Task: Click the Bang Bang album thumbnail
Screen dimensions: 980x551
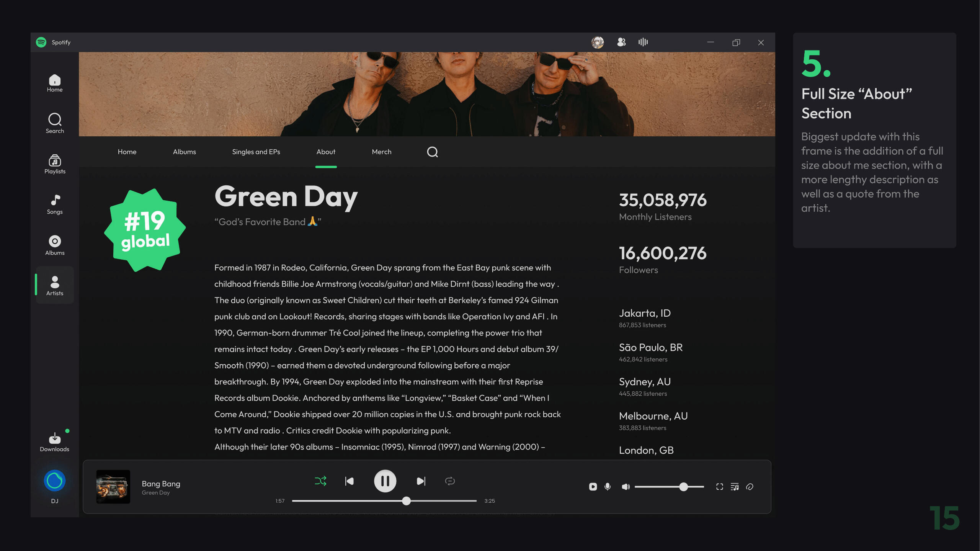Action: (x=113, y=487)
